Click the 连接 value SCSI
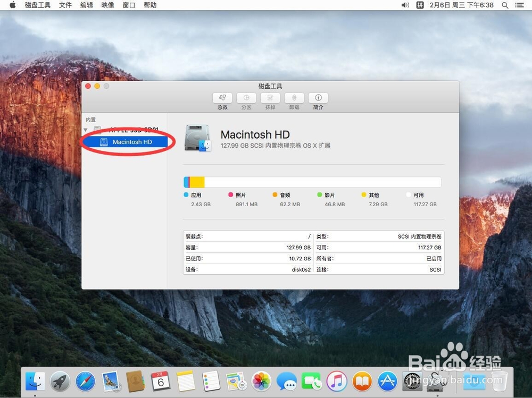Viewport: 532px width, 398px height. [x=435, y=269]
